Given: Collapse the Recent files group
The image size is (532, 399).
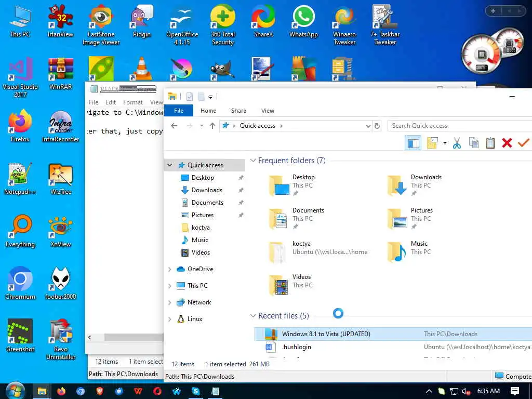Looking at the screenshot, I should click(253, 315).
